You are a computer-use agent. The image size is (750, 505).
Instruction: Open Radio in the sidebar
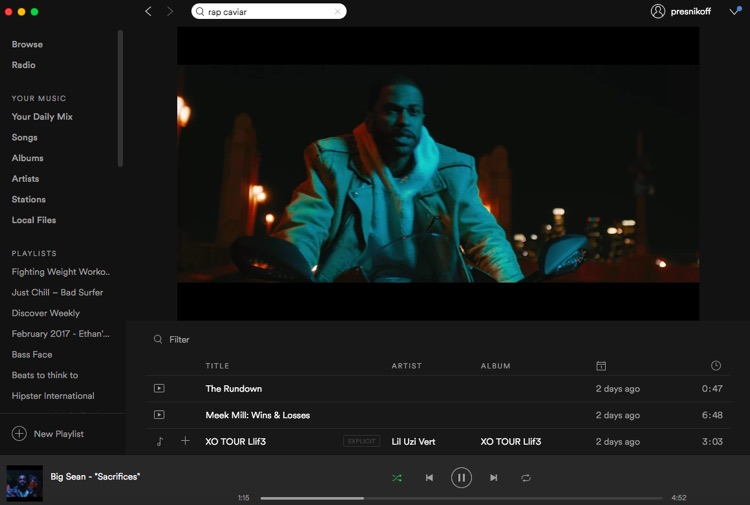[23, 65]
